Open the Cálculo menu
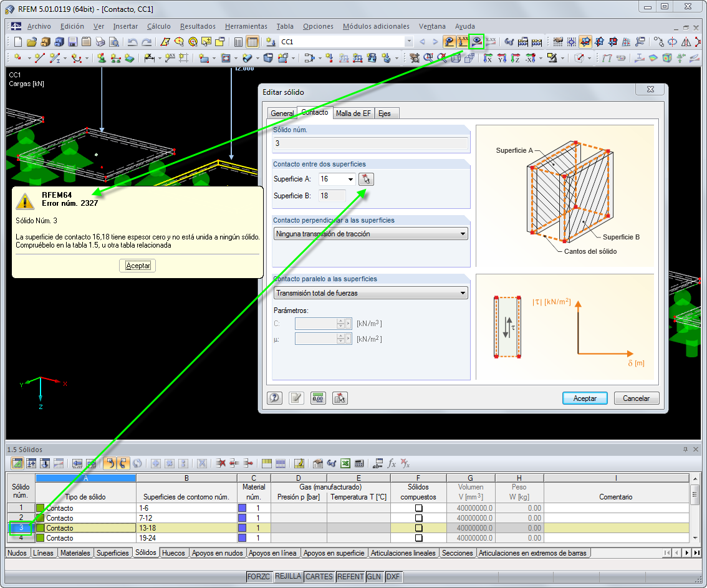 [159, 26]
